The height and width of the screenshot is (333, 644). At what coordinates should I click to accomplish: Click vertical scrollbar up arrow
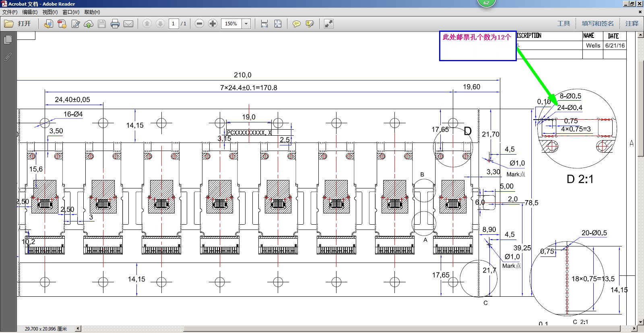(x=641, y=35)
